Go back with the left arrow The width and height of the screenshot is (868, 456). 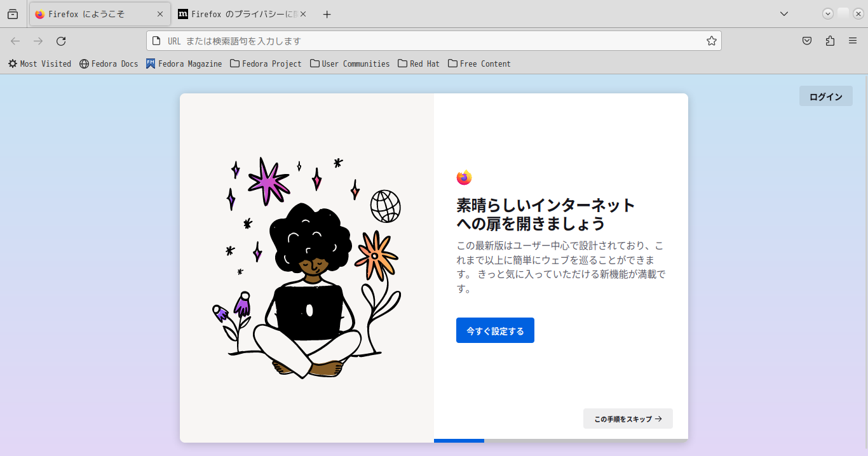pyautogui.click(x=15, y=41)
